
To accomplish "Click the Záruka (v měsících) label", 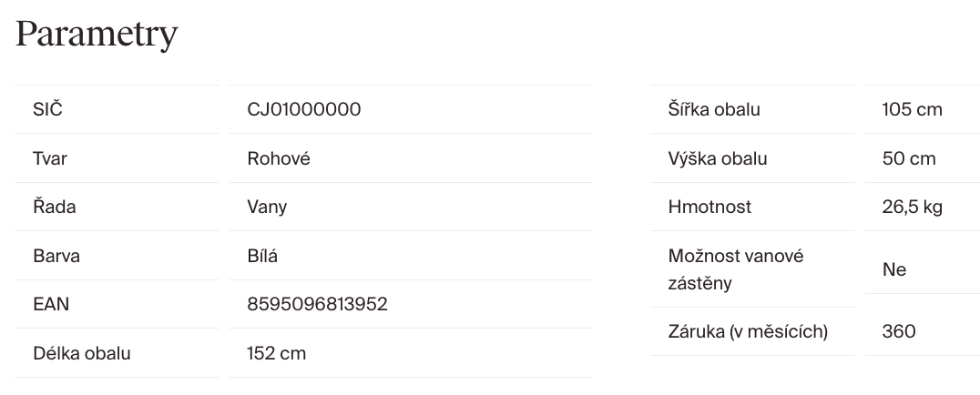I will (748, 331).
